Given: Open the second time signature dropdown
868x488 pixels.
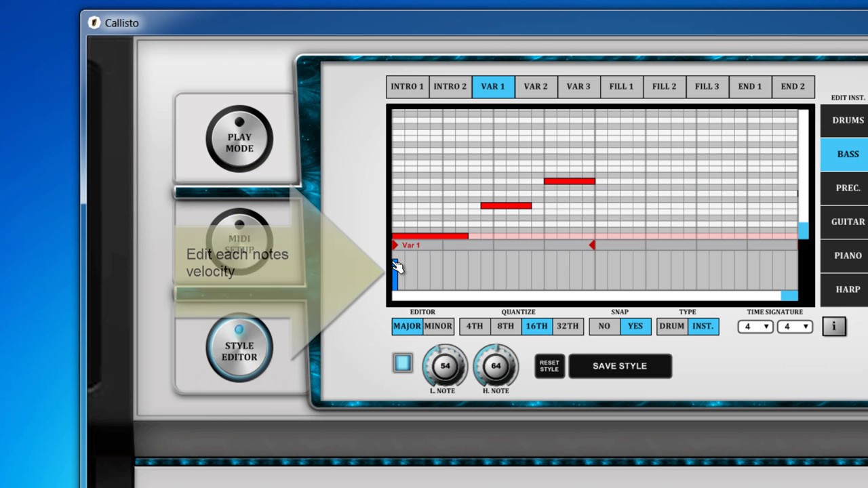Looking at the screenshot, I should (x=795, y=327).
